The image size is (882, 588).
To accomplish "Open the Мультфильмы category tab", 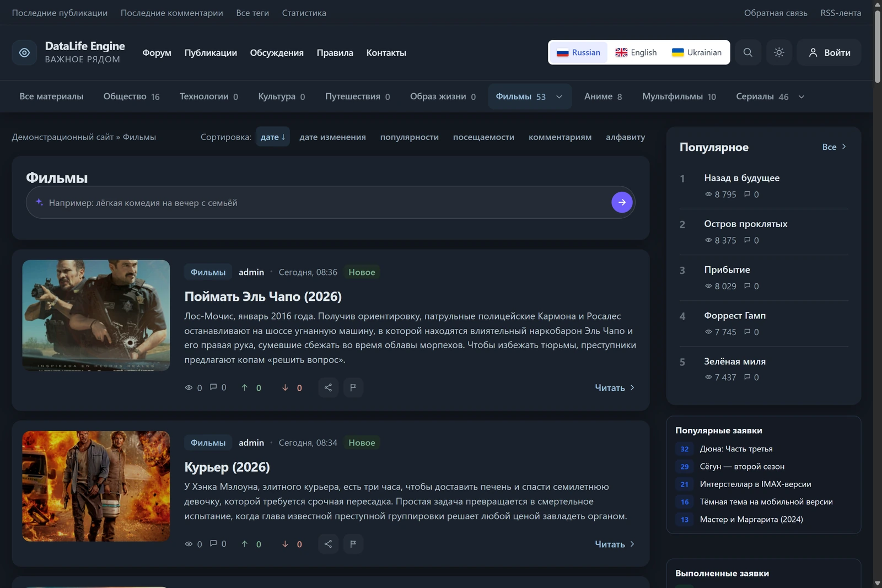I will [679, 96].
